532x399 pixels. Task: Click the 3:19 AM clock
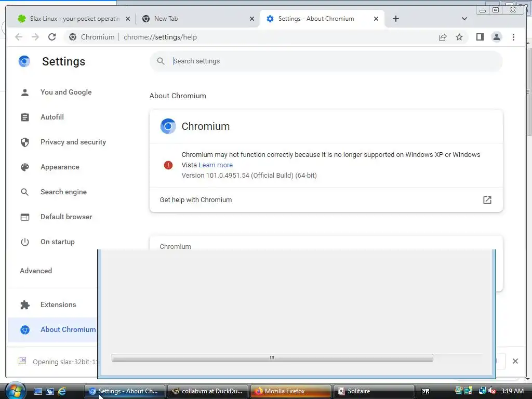(x=512, y=391)
